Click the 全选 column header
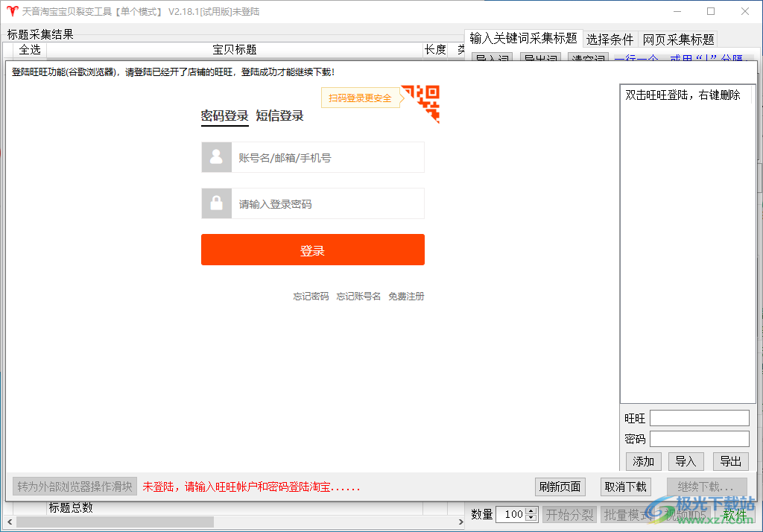Viewport: 763px width, 532px height. [x=30, y=50]
